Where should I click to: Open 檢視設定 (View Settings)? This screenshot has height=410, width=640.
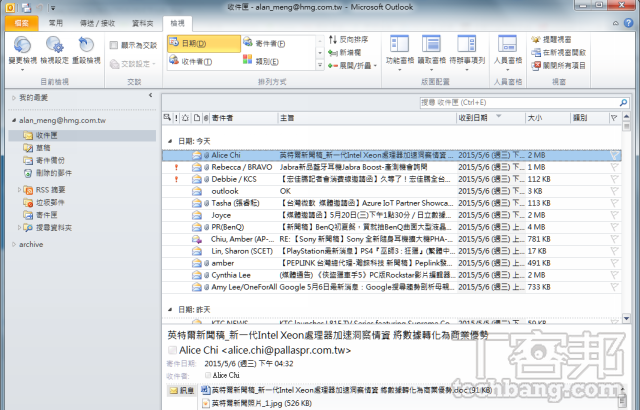[x=54, y=51]
